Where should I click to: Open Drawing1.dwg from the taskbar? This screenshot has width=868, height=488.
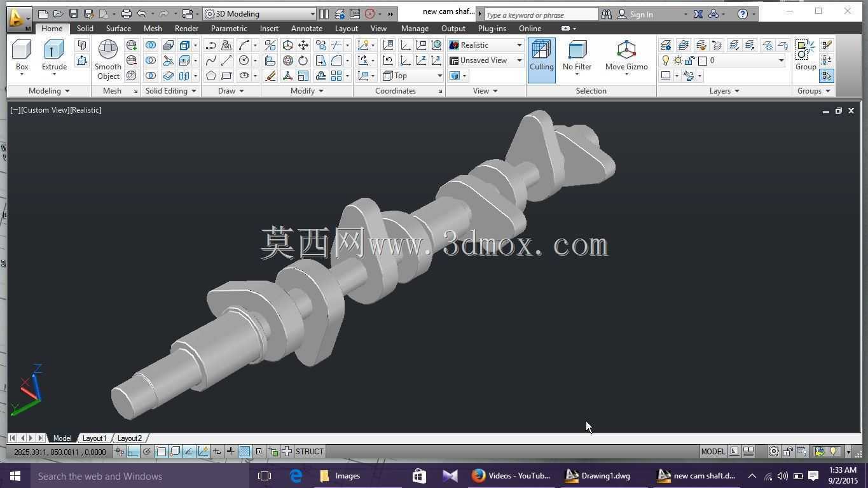pyautogui.click(x=598, y=476)
